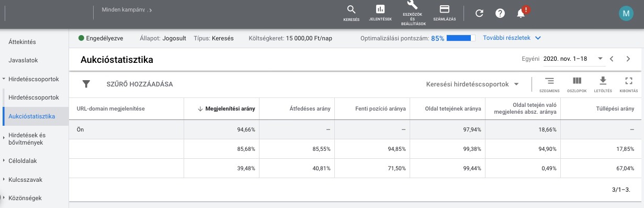
Task: Click the optimization score progress bar
Action: tap(461, 38)
